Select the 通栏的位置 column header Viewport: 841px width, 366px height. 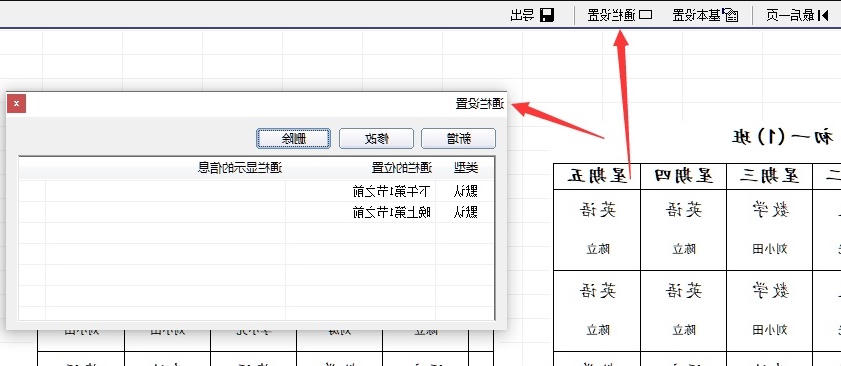(402, 169)
